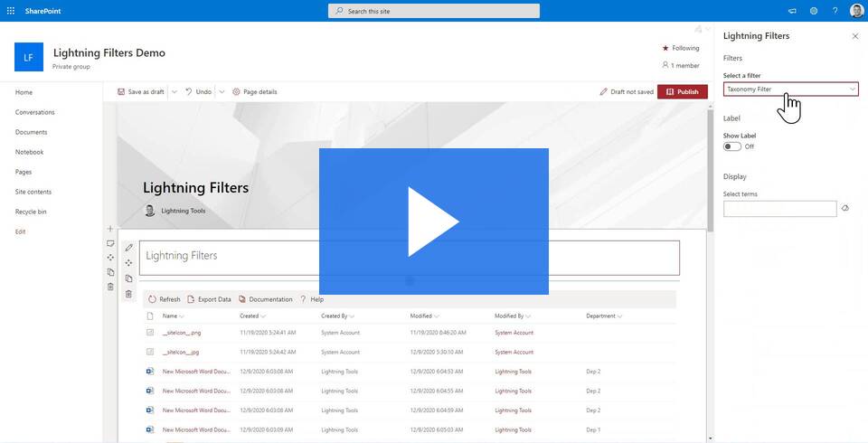Image resolution: width=868 pixels, height=443 pixels.
Task: Open Conversations in site navigation
Action: click(x=35, y=112)
